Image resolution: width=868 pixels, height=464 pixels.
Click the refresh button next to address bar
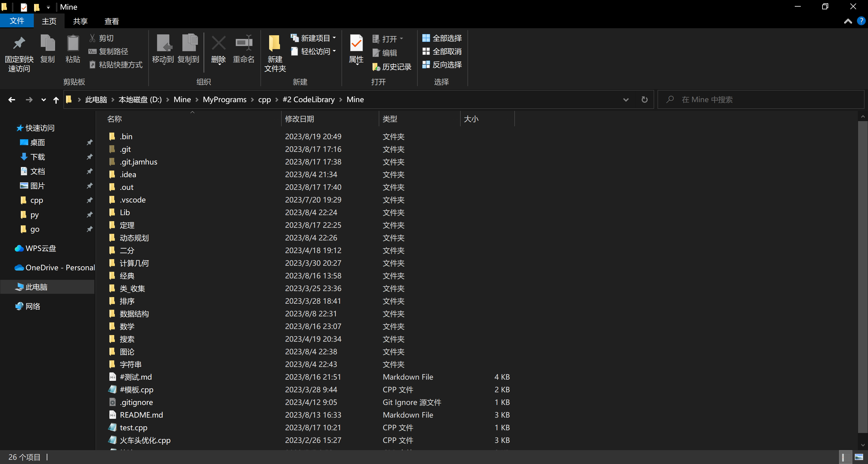click(x=644, y=100)
